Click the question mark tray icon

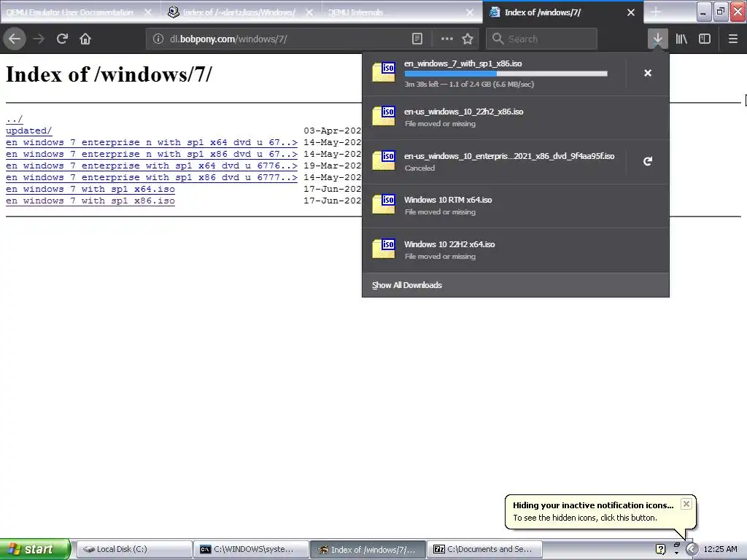pyautogui.click(x=660, y=549)
